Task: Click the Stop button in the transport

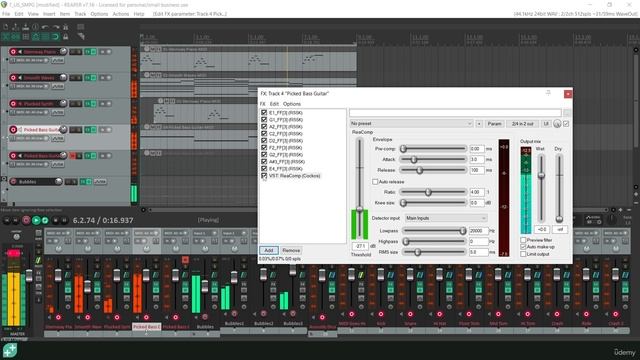Action: (56, 220)
